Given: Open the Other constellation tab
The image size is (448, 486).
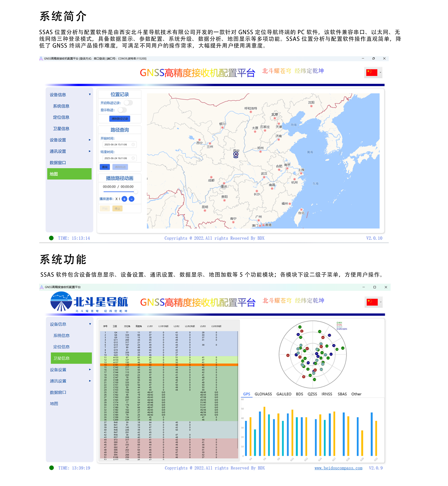Looking at the screenshot, I should (x=356, y=394).
